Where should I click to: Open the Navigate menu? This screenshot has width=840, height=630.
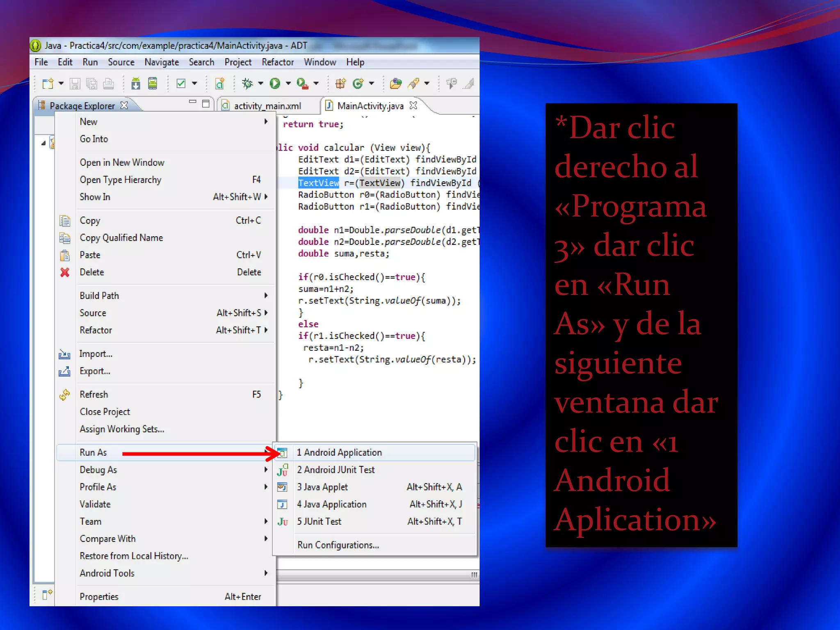pos(162,62)
